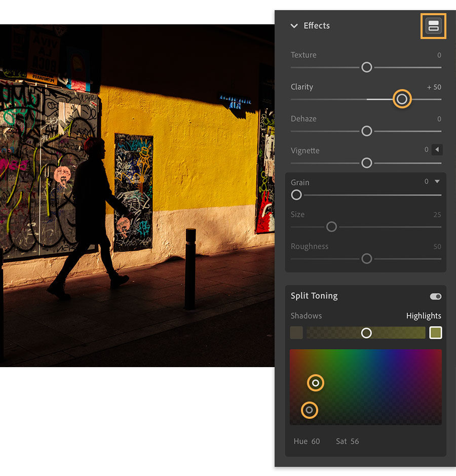Edit the Sat value of 56
Screen dimensions: 456x476
click(348, 441)
